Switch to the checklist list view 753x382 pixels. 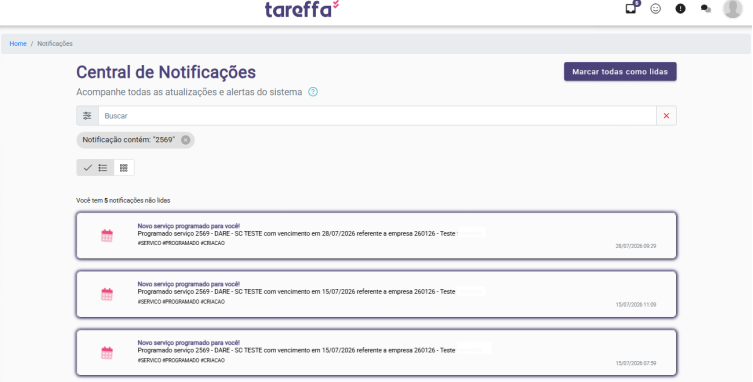95,168
